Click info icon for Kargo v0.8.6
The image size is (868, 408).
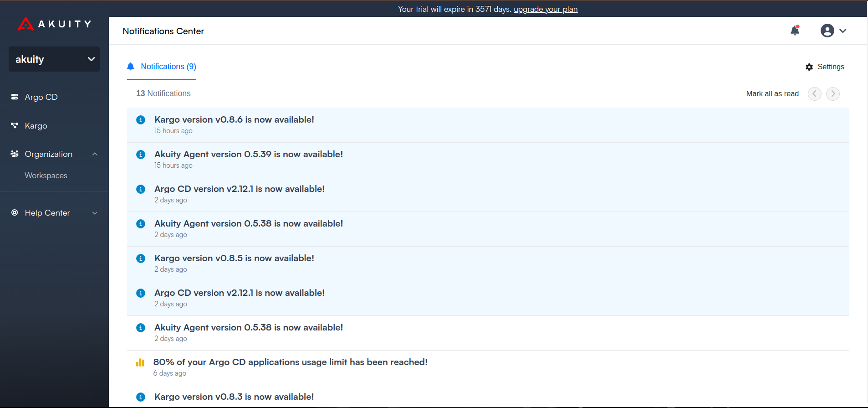coord(141,120)
